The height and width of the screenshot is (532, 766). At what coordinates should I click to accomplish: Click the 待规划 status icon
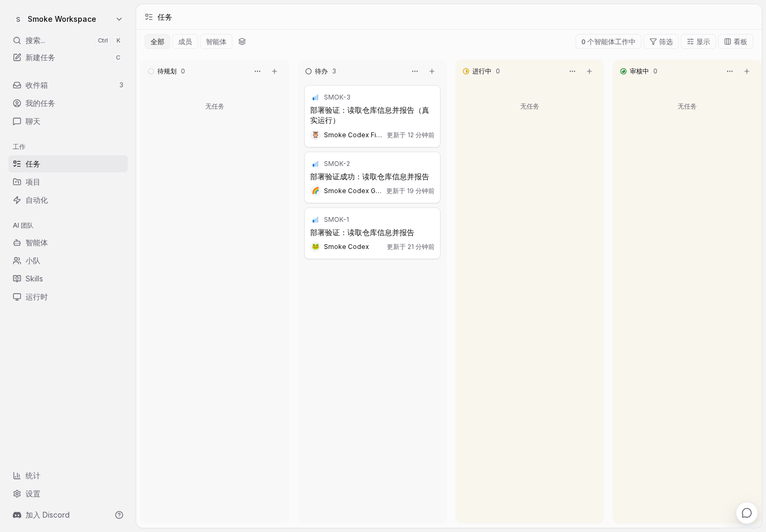(x=151, y=71)
